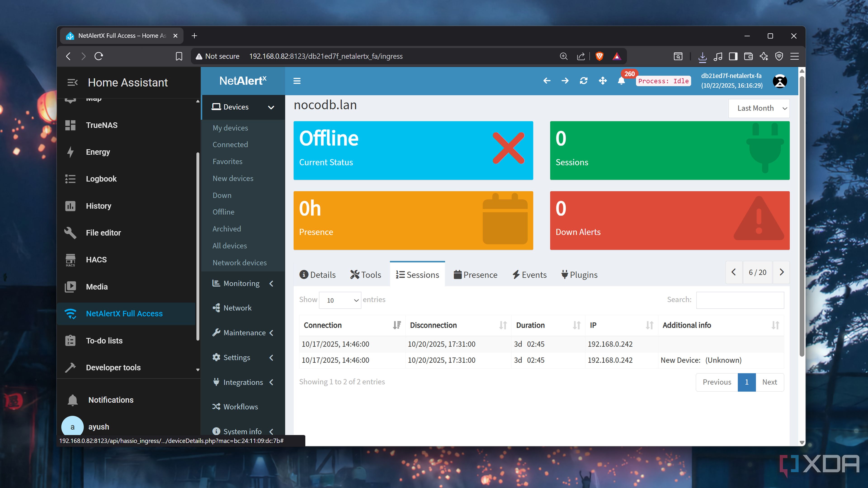Expand the Settings menu in NetAlertX
868x488 pixels.
[x=243, y=358]
